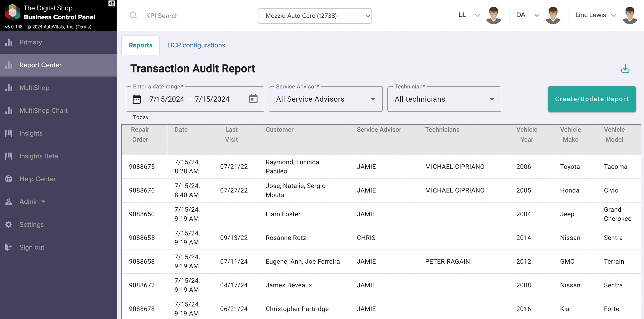Click the Customer column header

[279, 130]
